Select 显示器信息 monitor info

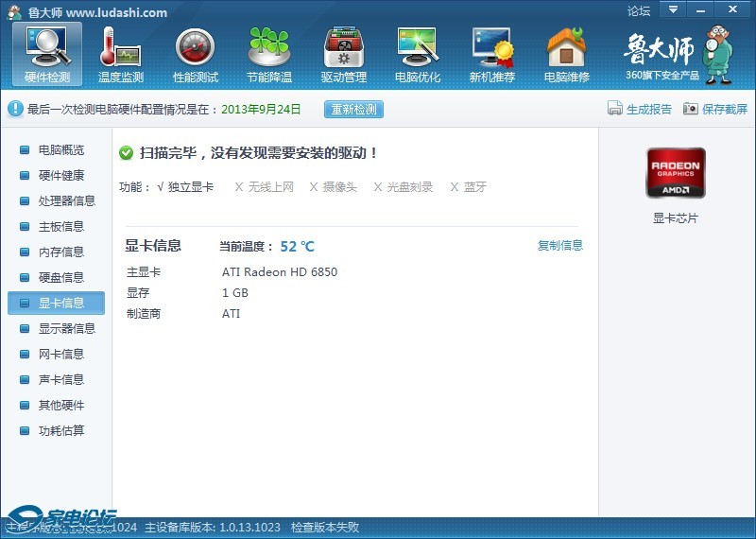[66, 329]
